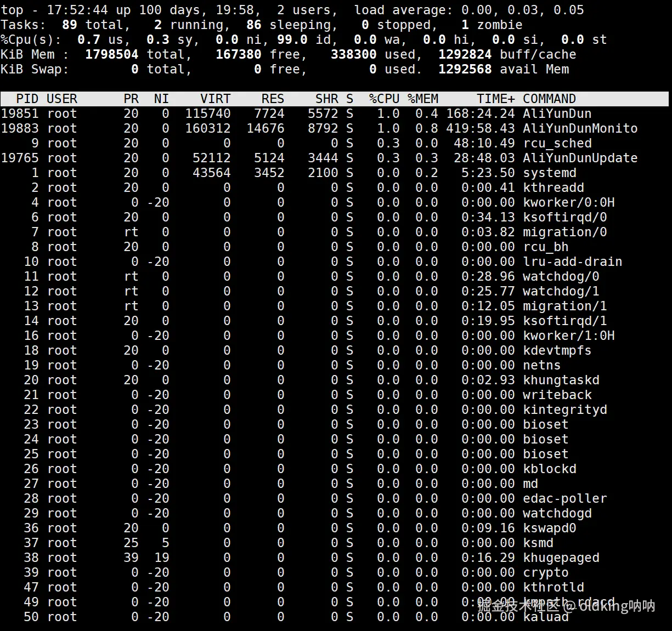Select the ksmd process name

pos(538,543)
